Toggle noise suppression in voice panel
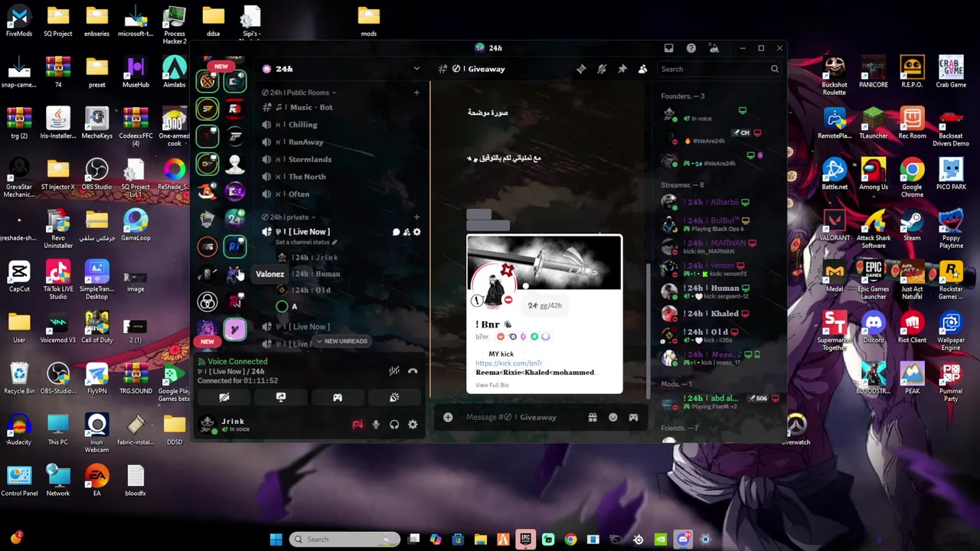This screenshot has width=980, height=551. (394, 371)
